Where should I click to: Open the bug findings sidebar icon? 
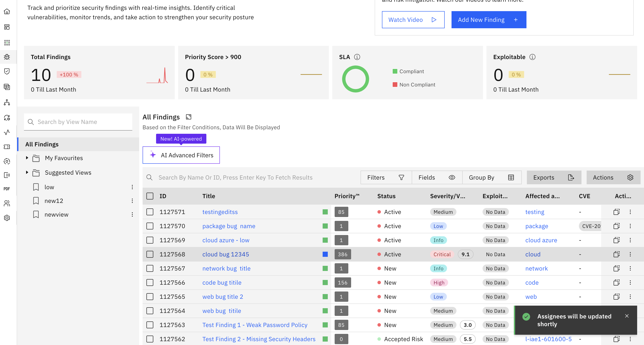click(7, 57)
